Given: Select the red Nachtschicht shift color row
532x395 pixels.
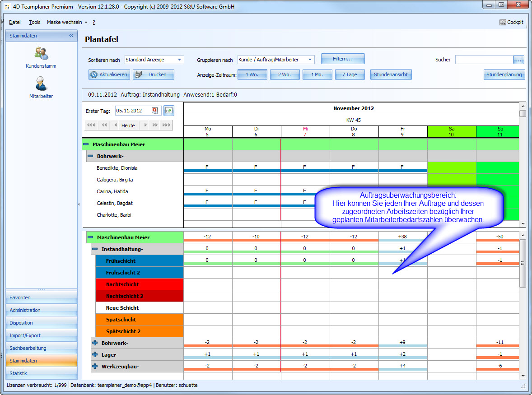Looking at the screenshot, I should (139, 284).
